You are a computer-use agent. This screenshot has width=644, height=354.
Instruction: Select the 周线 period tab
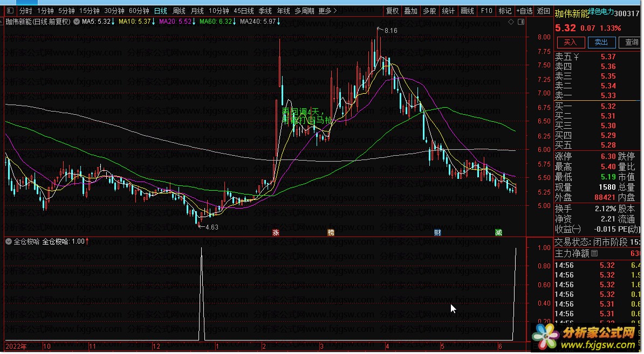(x=179, y=11)
